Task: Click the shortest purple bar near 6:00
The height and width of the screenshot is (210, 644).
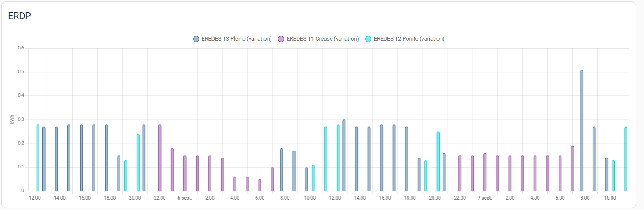Action: [x=260, y=185]
